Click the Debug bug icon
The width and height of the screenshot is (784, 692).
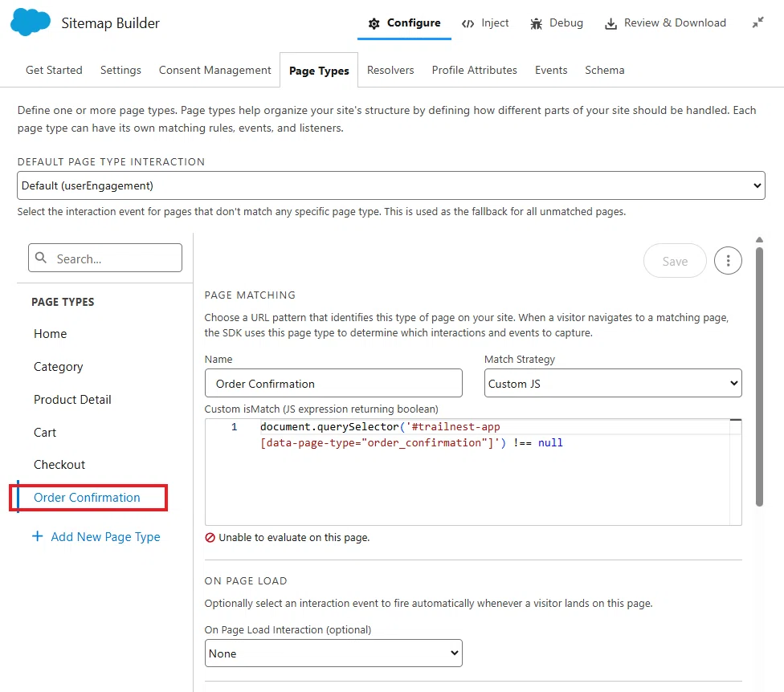pos(536,23)
